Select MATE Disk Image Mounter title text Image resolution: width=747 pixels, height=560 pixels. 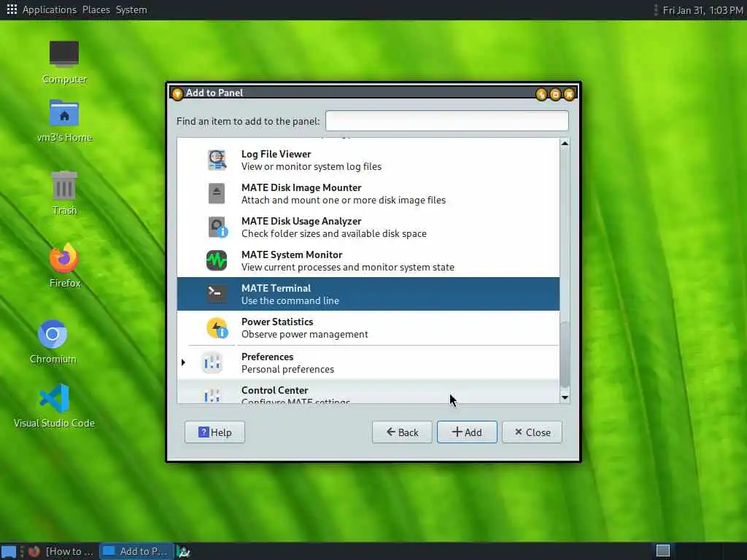tap(301, 187)
